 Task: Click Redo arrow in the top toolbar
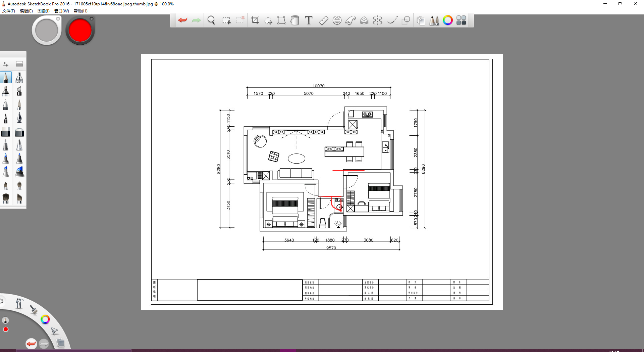[x=196, y=20]
